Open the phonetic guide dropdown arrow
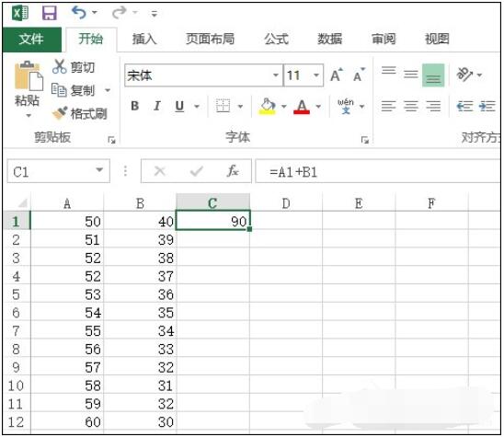This screenshot has height=437, width=504. coord(362,107)
